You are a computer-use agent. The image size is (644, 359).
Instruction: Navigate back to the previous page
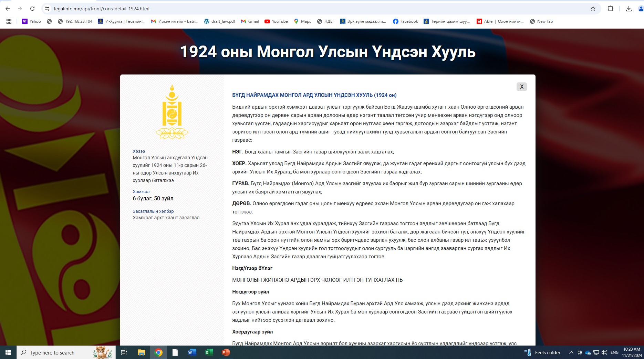pyautogui.click(x=8, y=9)
